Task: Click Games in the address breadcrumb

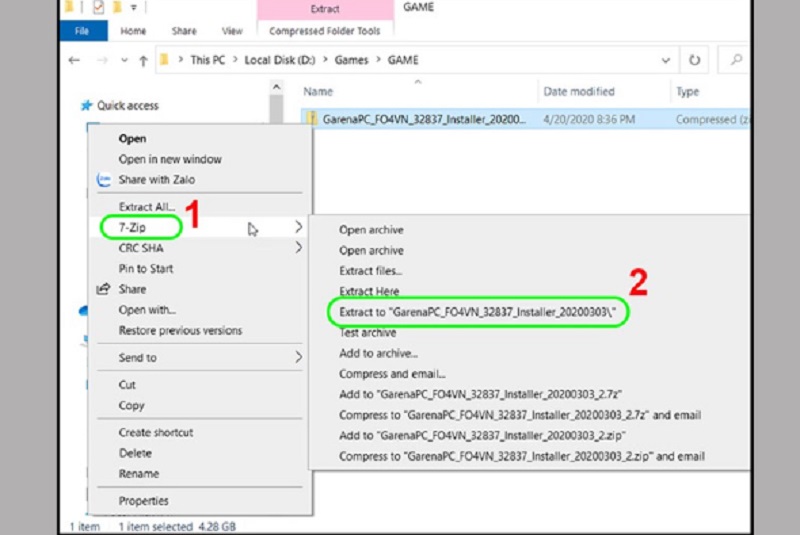Action: coord(352,60)
